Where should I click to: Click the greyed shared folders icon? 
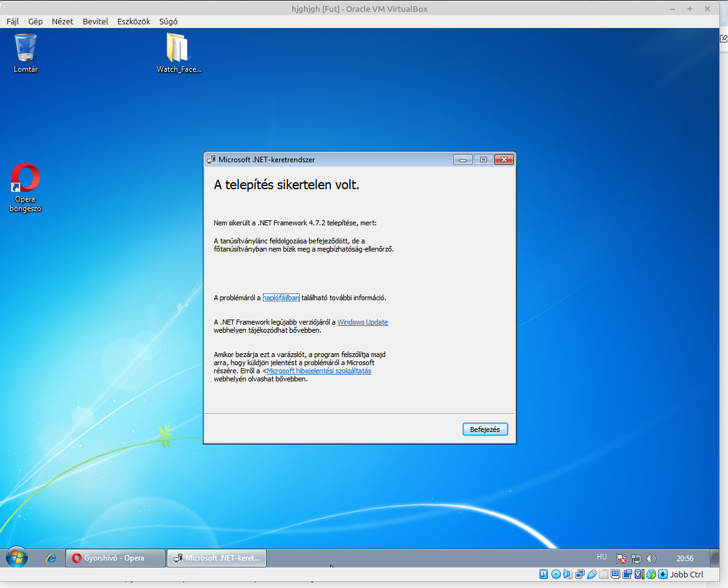[x=604, y=574]
